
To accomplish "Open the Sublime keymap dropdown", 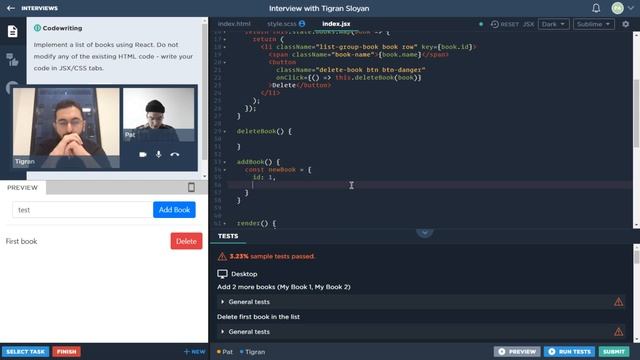I will (x=593, y=24).
